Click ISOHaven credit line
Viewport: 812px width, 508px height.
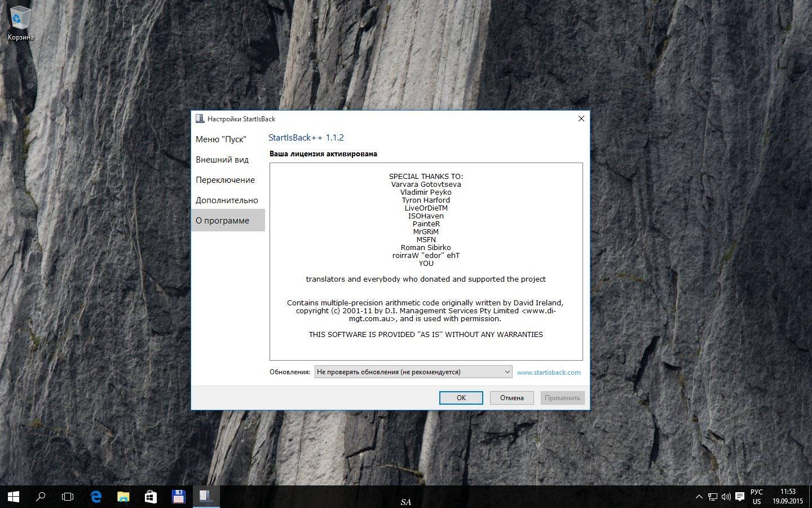point(426,216)
